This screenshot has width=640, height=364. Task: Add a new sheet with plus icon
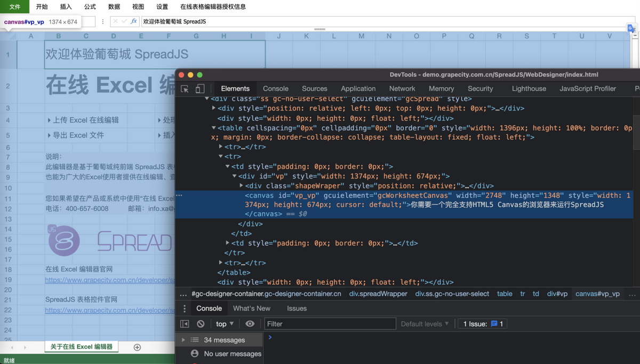point(137,347)
